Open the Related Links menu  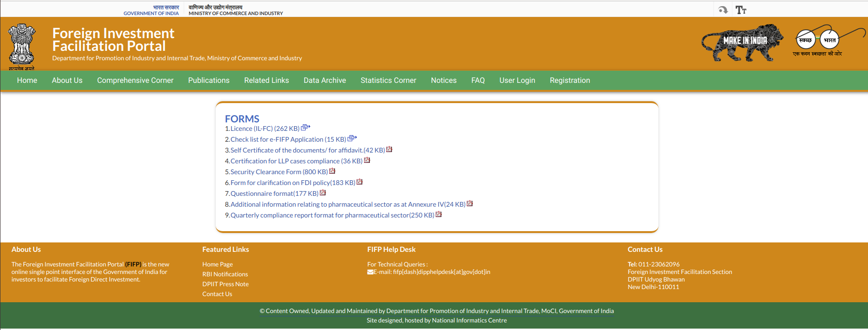tap(267, 80)
